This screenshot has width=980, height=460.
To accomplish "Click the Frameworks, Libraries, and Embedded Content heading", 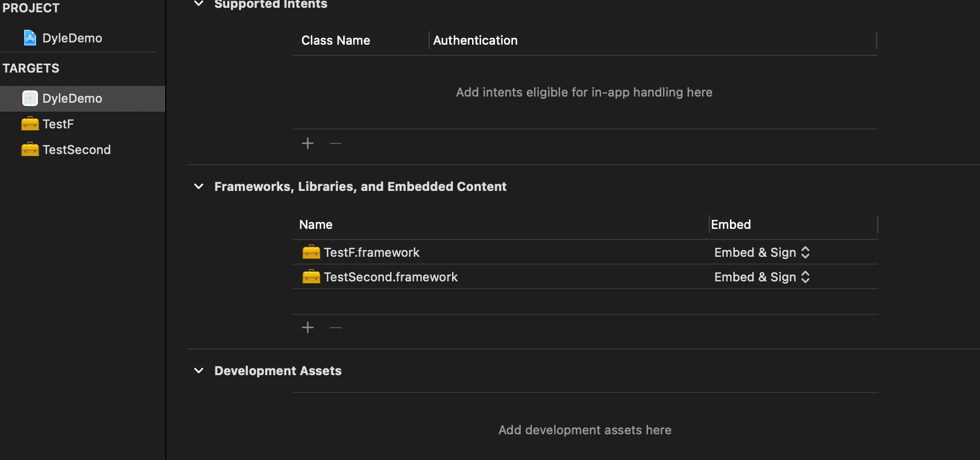I will [x=361, y=186].
